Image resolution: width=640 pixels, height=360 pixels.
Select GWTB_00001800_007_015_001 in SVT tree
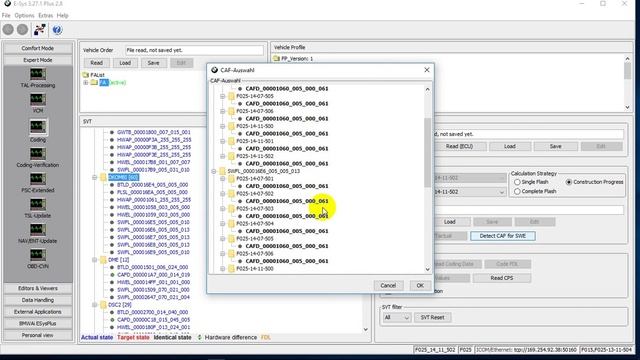point(153,132)
